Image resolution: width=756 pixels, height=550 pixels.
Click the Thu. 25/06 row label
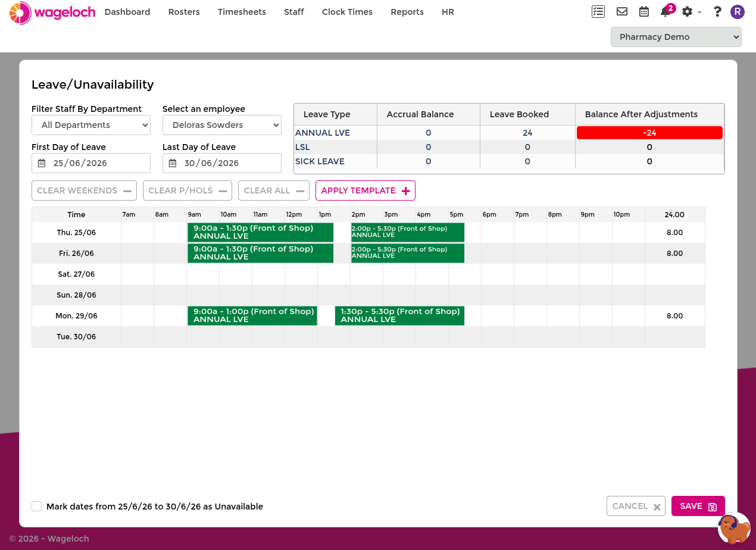tap(76, 233)
